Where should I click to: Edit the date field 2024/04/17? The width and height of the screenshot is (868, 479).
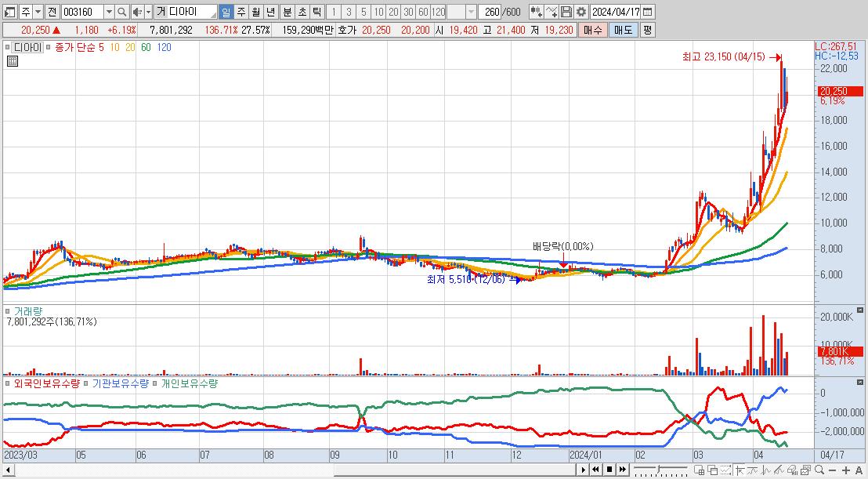616,12
